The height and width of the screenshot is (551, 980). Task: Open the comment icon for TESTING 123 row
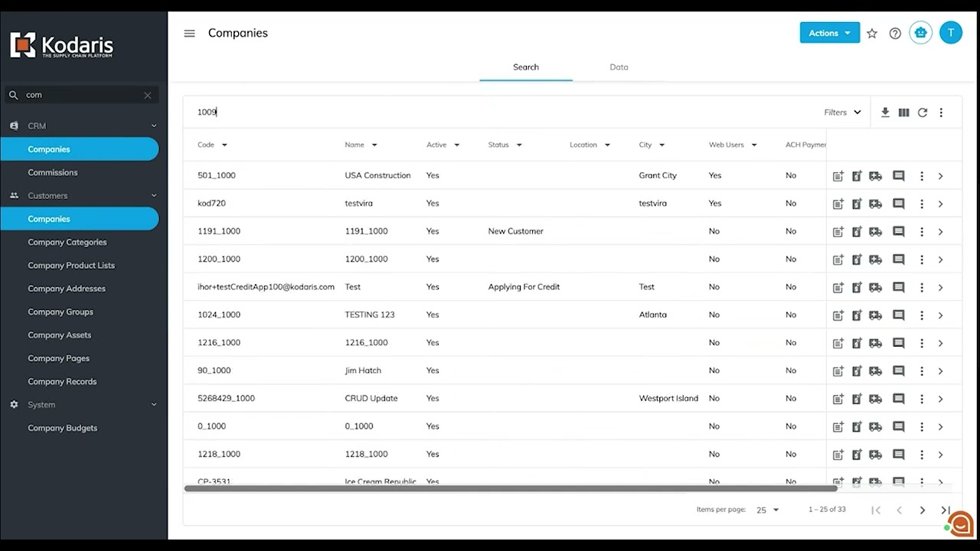[x=899, y=315]
